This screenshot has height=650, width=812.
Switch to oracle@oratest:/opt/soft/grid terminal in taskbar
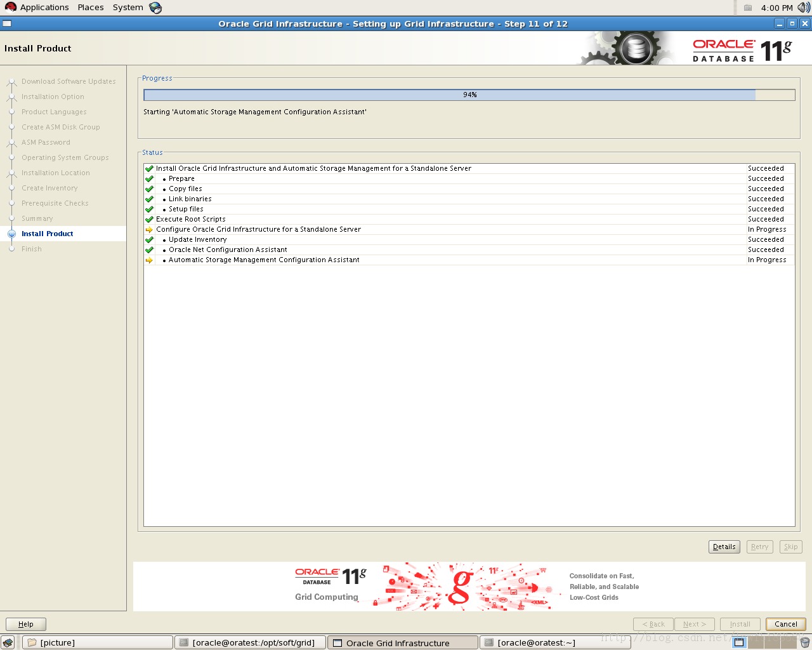[x=250, y=642]
